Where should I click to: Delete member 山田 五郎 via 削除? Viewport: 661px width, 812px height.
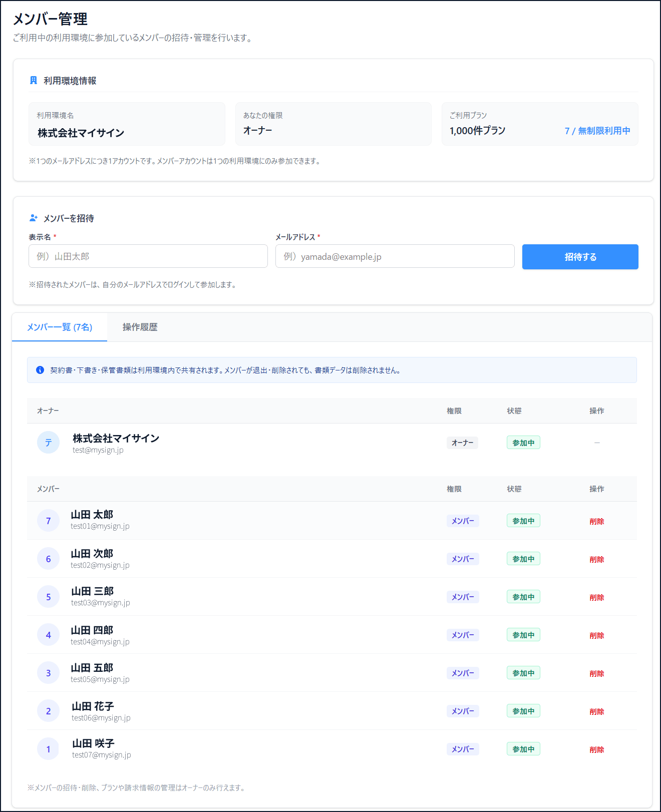(597, 673)
